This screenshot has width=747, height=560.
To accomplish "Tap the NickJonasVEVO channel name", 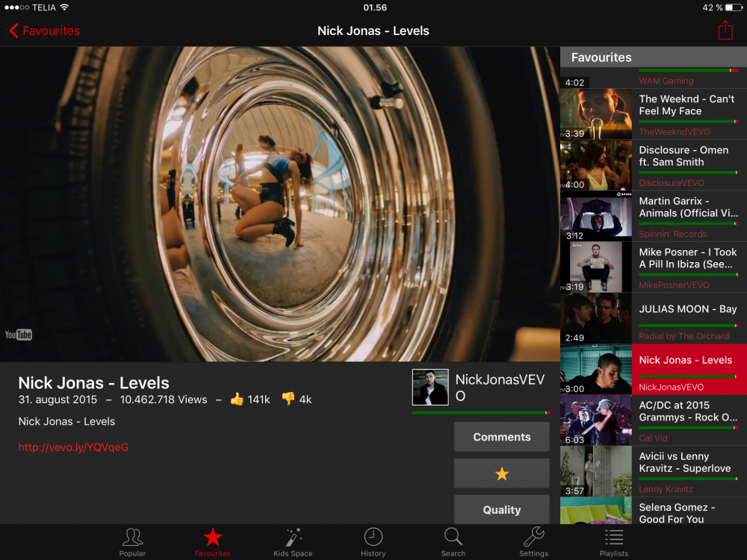I will (x=500, y=387).
